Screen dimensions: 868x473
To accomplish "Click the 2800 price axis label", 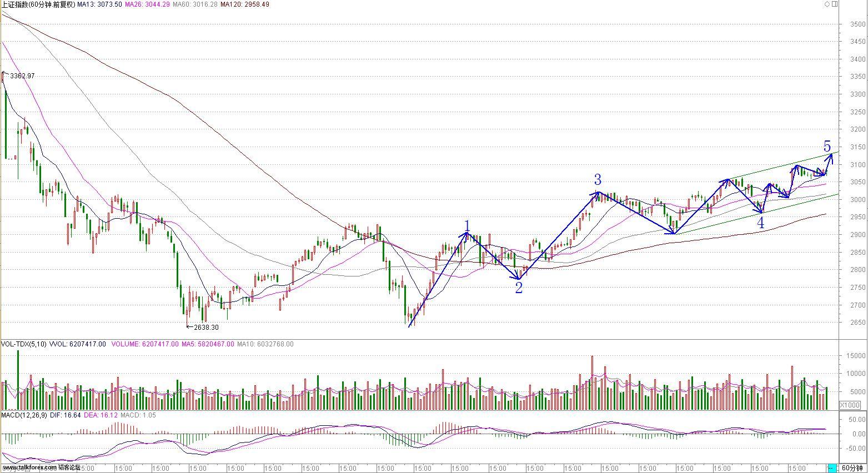I will click(857, 270).
